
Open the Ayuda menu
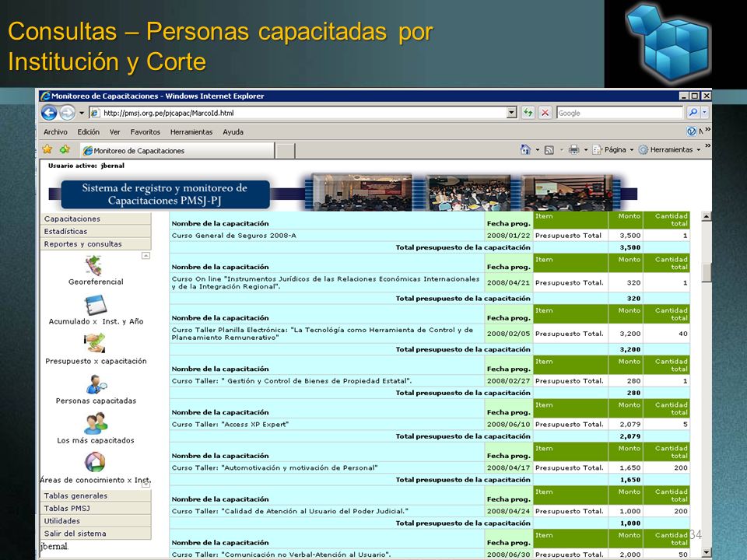(233, 132)
